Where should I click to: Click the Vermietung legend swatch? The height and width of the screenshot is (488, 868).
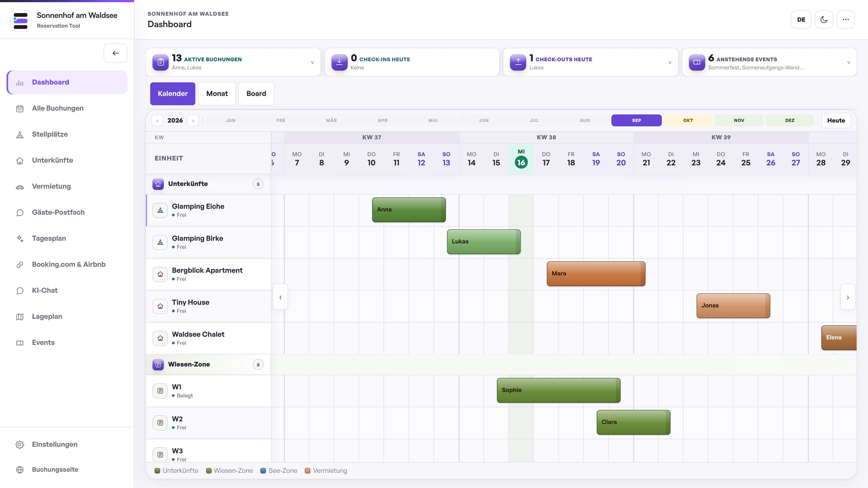pos(307,471)
